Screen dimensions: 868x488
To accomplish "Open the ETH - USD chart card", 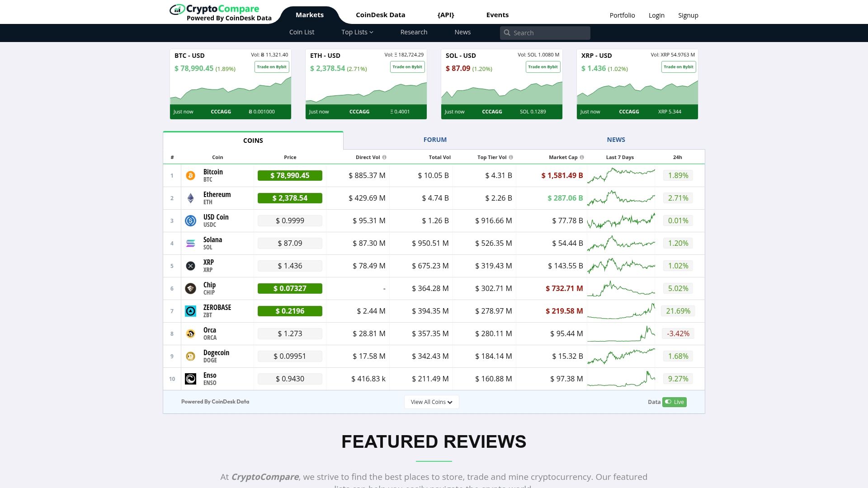I will (366, 84).
